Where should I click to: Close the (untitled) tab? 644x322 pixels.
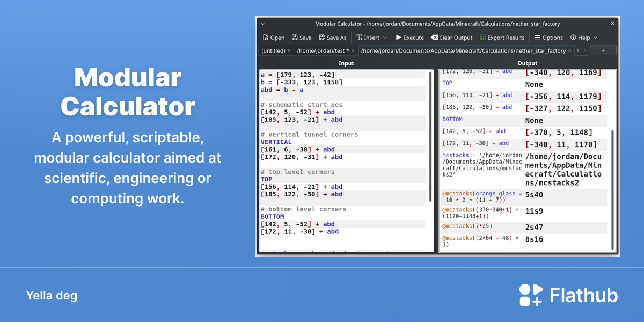pyautogui.click(x=289, y=50)
